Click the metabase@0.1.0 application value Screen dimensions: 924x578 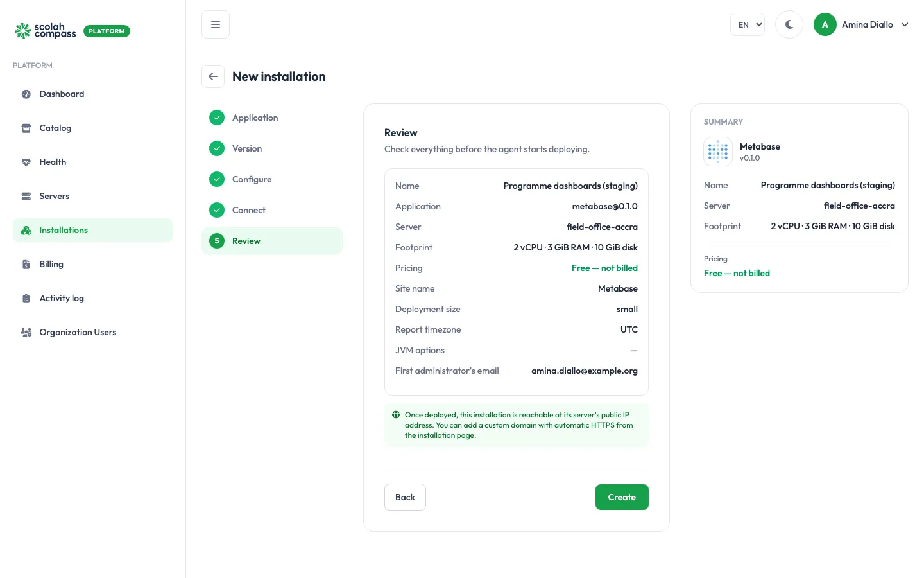point(605,206)
